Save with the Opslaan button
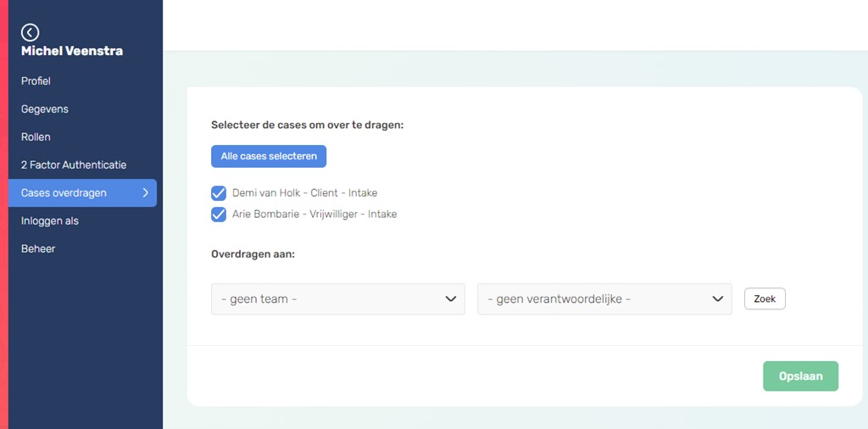This screenshot has height=429, width=868. point(800,376)
